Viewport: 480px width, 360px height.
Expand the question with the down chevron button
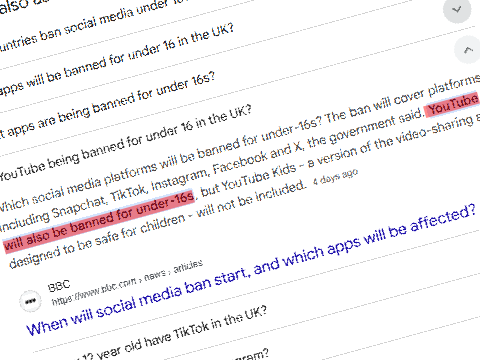457,9
